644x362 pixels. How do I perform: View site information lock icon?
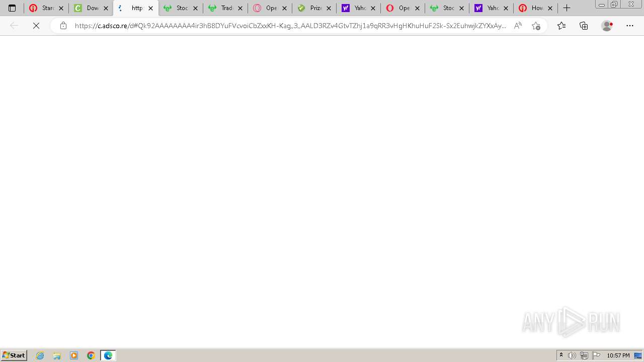63,26
